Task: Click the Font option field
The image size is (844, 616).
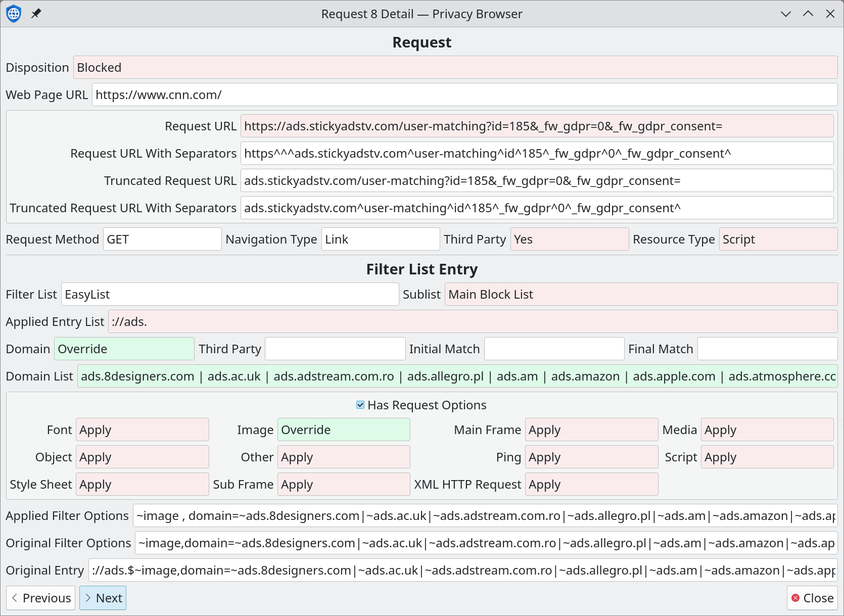Action: tap(143, 430)
